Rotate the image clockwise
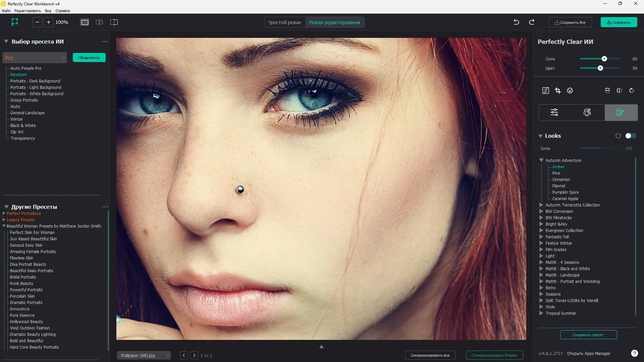Screen dimensions: 644x362 tap(632, 91)
